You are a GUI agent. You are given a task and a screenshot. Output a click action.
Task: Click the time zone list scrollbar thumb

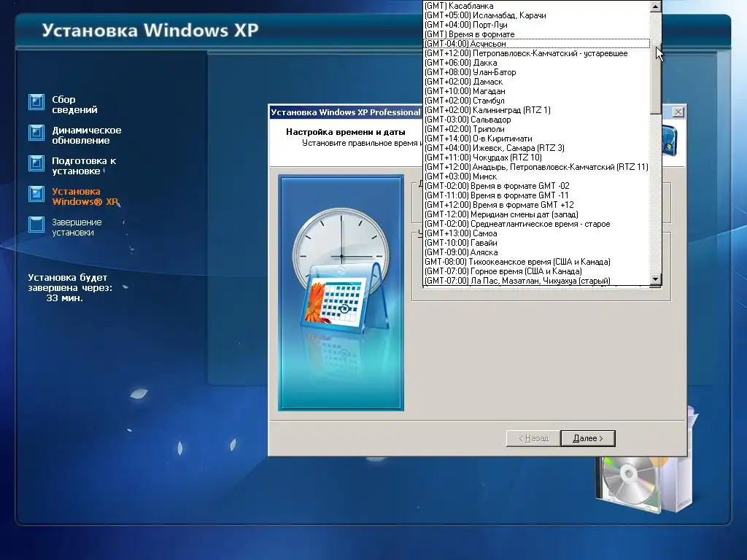coord(656,79)
